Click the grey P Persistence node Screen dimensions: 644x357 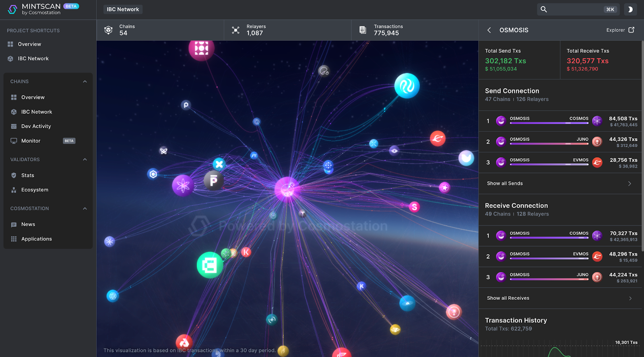[x=214, y=181]
